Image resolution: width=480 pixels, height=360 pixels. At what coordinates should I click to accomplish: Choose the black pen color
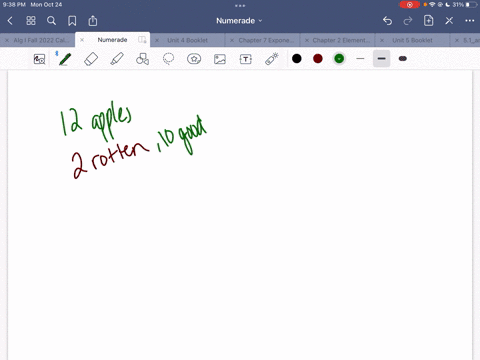pyautogui.click(x=297, y=59)
